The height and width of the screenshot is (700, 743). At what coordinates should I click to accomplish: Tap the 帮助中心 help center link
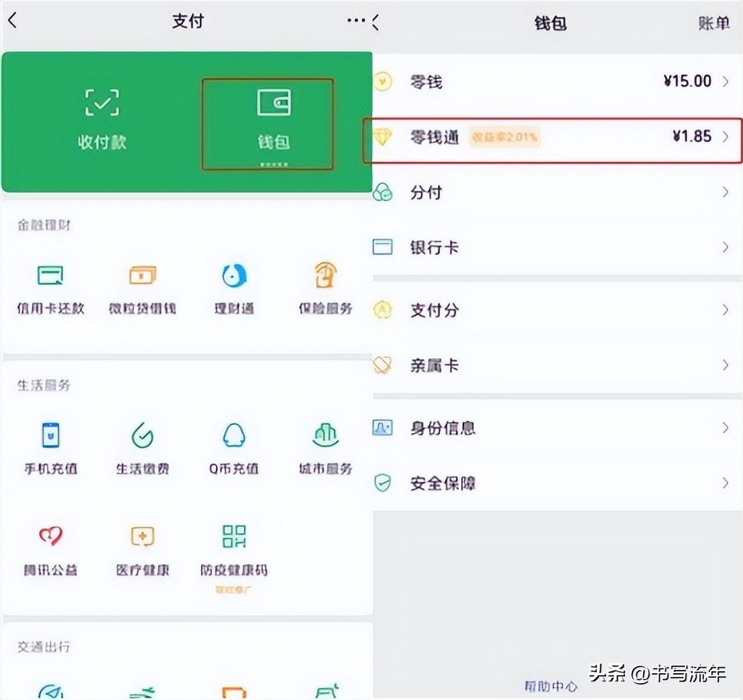550,686
